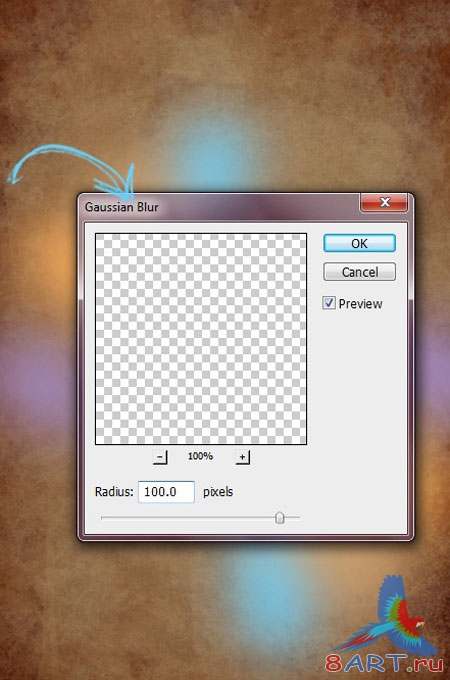Click the Preview label text
This screenshot has width=450, height=680.
pyautogui.click(x=360, y=304)
